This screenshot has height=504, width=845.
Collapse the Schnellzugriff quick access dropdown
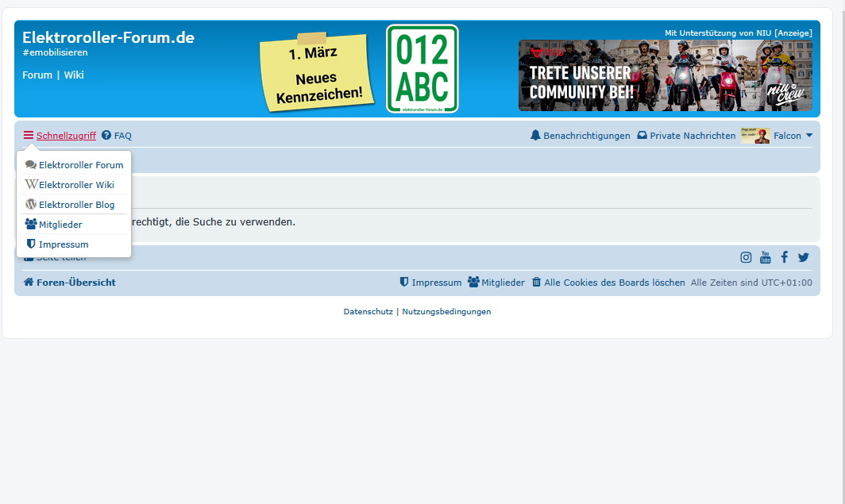(x=66, y=136)
